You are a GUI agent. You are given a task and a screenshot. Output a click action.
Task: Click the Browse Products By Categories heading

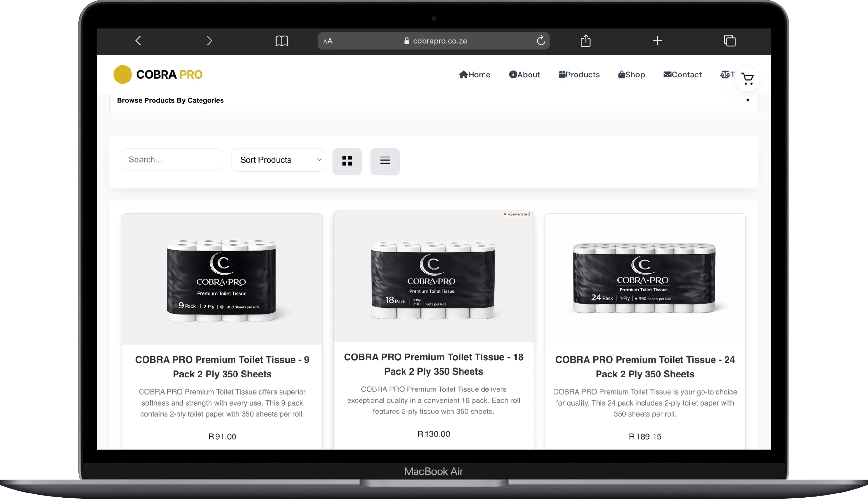170,100
